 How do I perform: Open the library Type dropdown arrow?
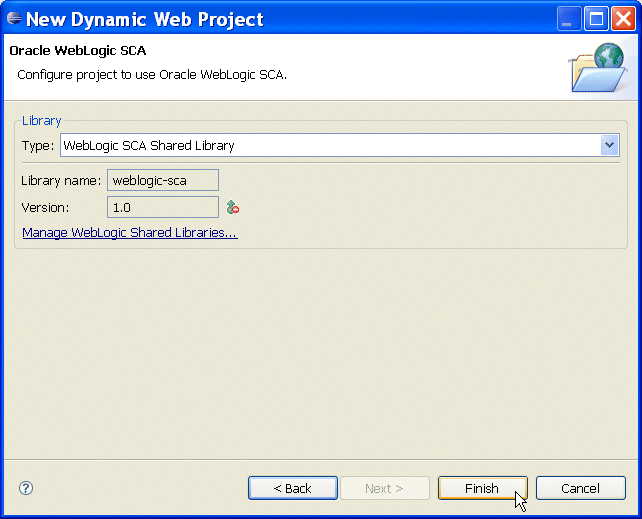click(x=609, y=145)
